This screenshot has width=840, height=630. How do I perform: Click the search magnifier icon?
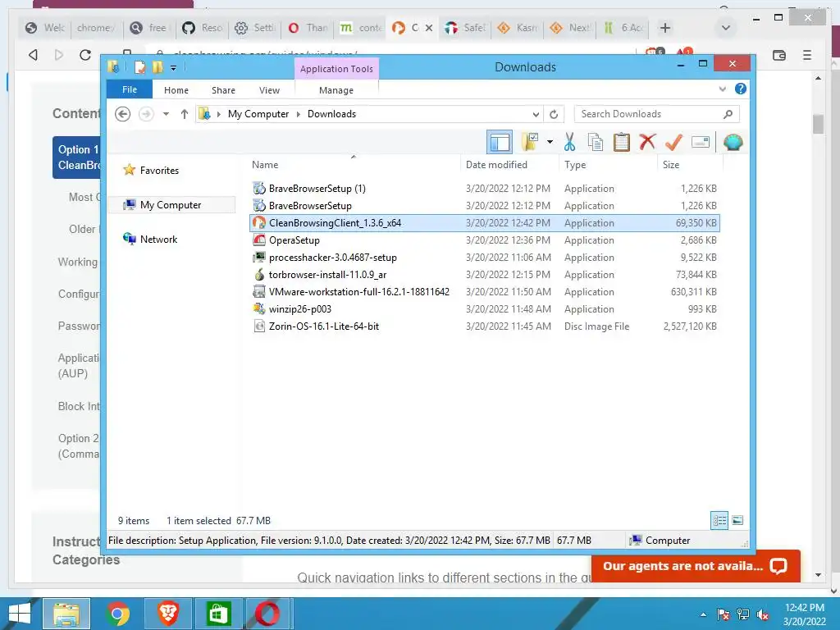point(728,114)
